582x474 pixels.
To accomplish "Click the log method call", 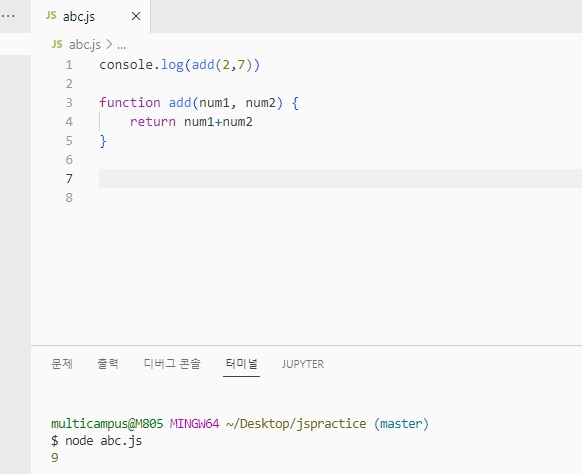I will [172, 65].
